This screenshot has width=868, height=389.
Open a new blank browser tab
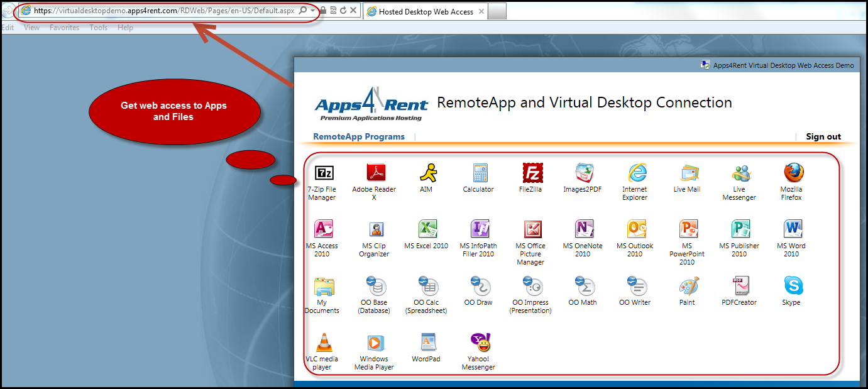pyautogui.click(x=497, y=11)
